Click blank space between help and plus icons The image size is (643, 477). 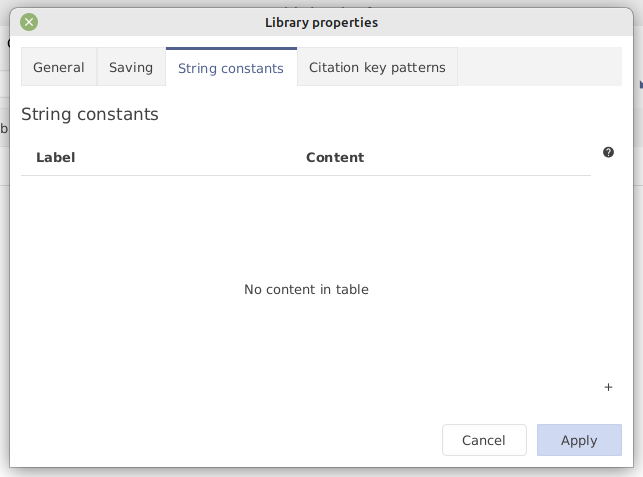pyautogui.click(x=608, y=270)
